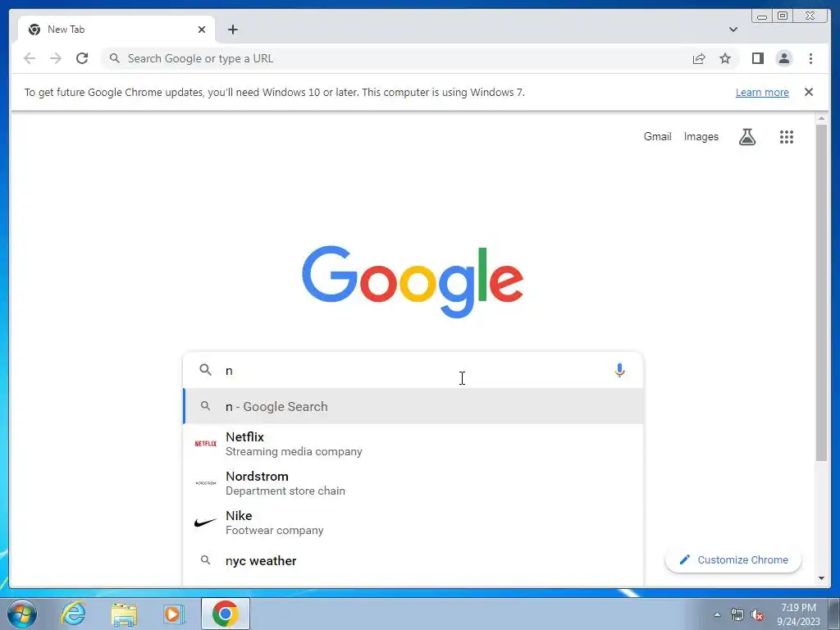This screenshot has height=630, width=840.
Task: Click the Nike swoosh logo
Action: [x=205, y=523]
